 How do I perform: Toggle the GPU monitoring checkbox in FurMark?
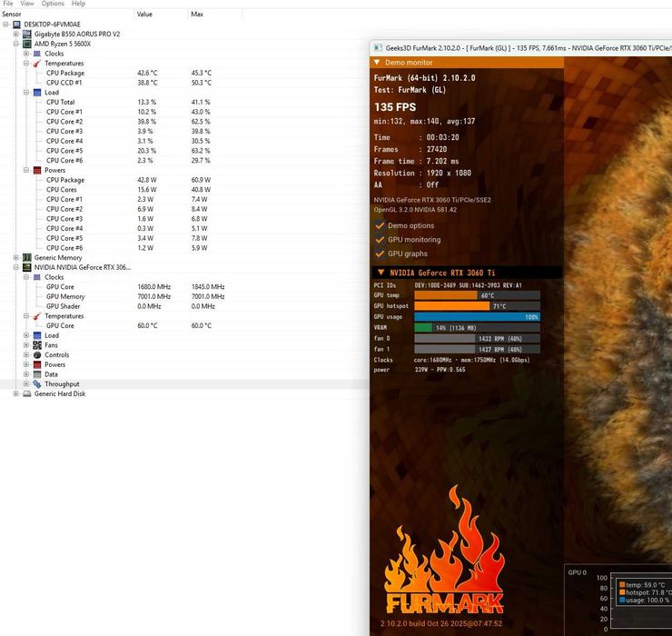pyautogui.click(x=380, y=240)
